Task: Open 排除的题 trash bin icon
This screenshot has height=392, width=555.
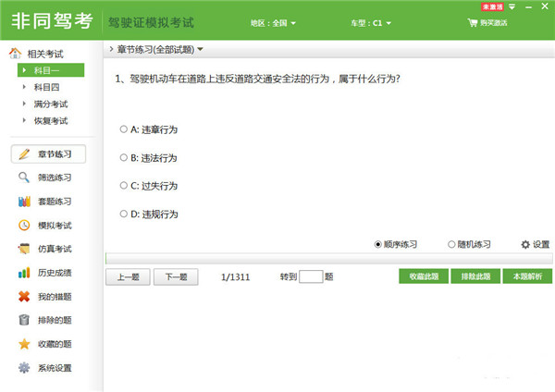Action: (24, 320)
